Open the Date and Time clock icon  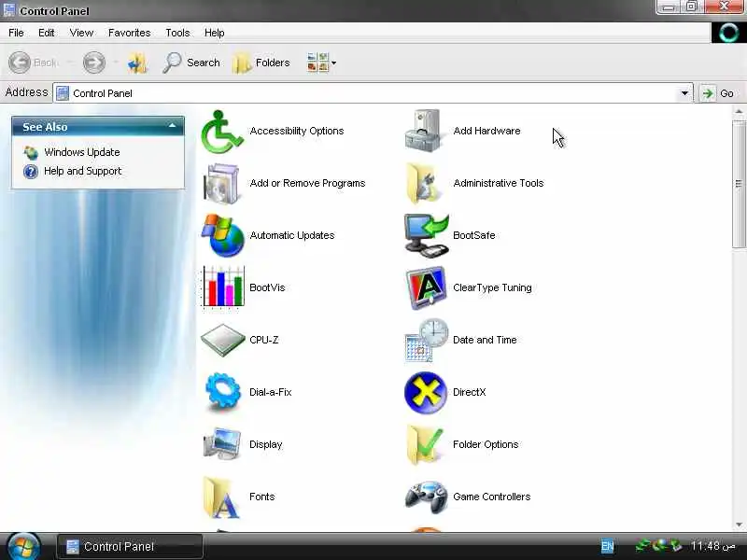[x=427, y=340]
